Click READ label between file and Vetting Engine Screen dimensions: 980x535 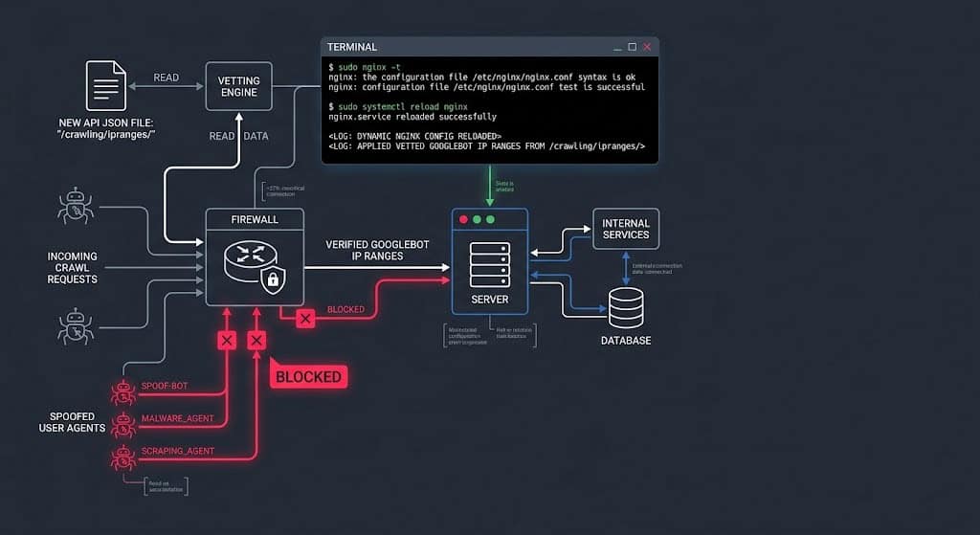[x=167, y=78]
